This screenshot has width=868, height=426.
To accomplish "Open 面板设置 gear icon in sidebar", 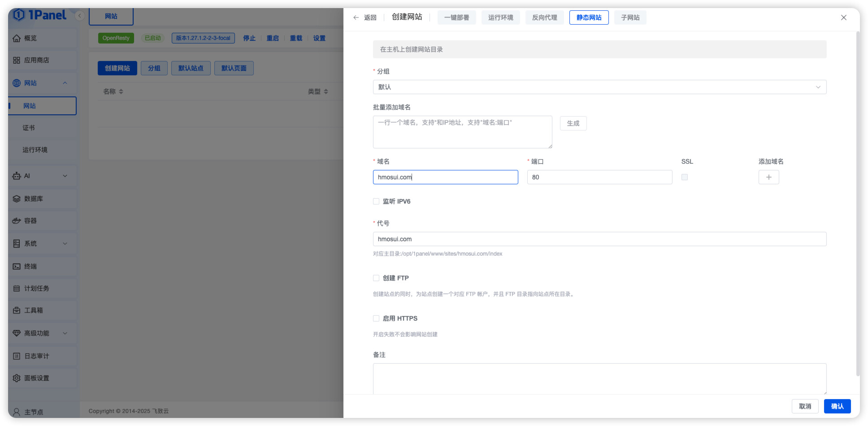I will 17,378.
